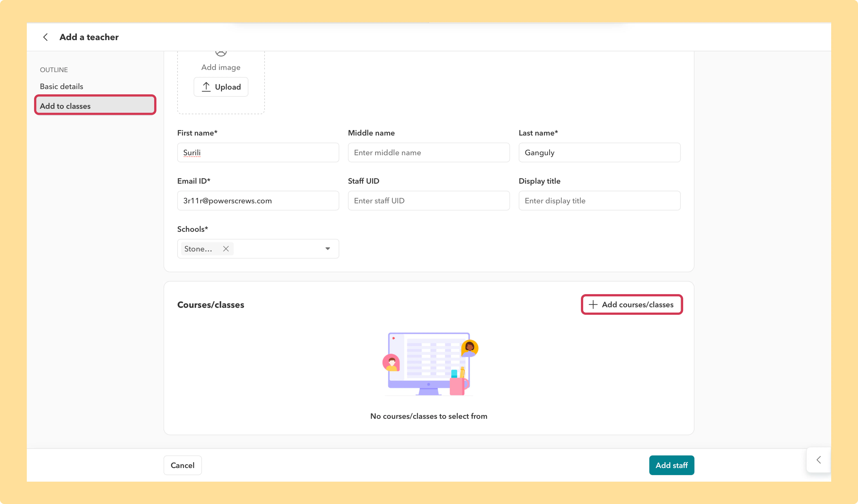Focus the Display title field

[599, 201]
